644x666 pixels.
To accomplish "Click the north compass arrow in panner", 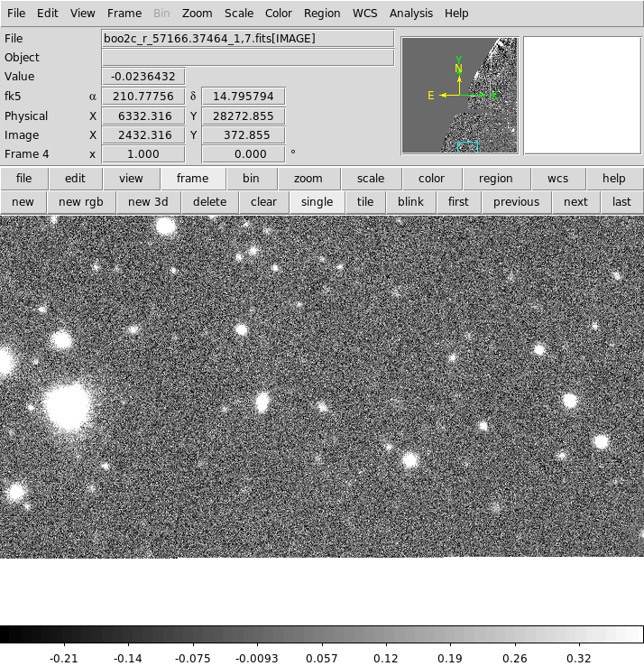I will 459,79.
